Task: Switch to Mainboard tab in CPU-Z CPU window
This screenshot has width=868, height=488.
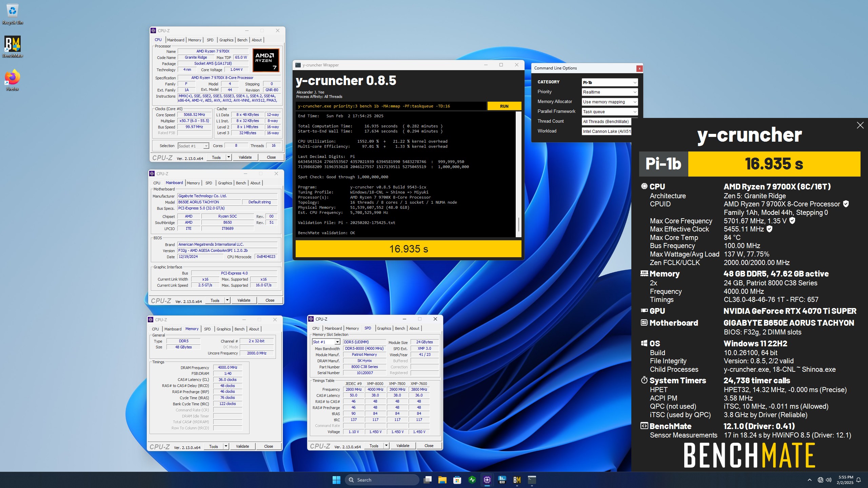Action: point(176,40)
